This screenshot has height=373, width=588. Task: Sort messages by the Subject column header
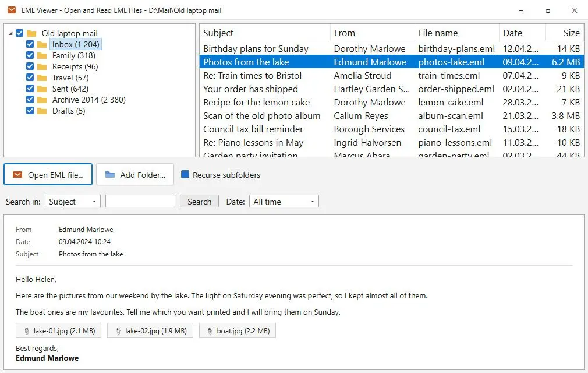265,33
